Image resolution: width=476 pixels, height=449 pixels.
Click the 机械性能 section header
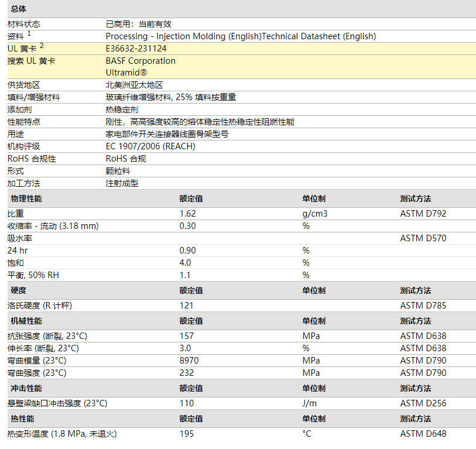click(x=26, y=321)
